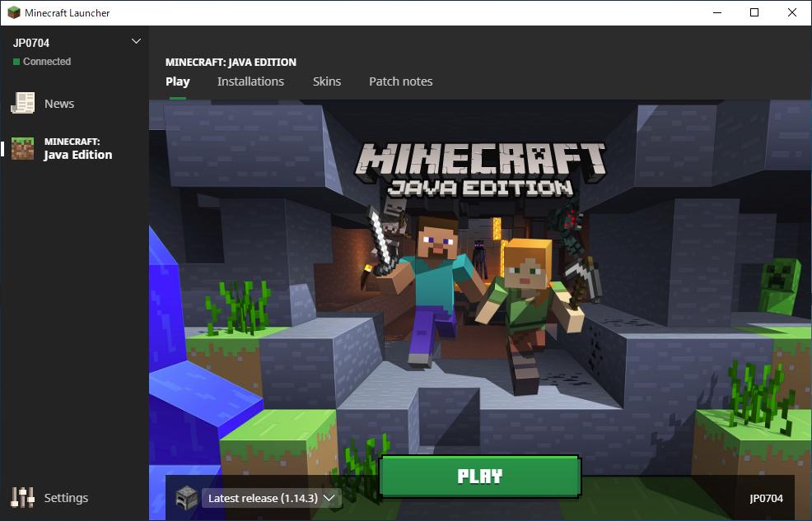Close the Minecraft Launcher window
This screenshot has height=521, width=812.
(x=791, y=12)
